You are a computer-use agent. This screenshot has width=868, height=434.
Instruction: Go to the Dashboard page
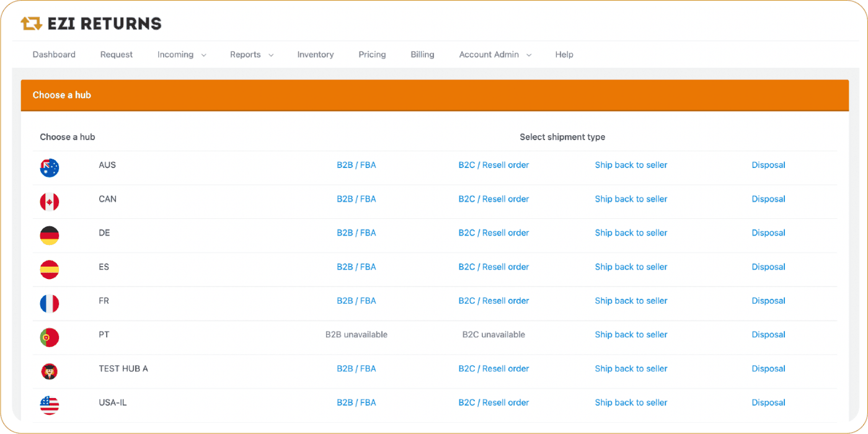pyautogui.click(x=54, y=55)
